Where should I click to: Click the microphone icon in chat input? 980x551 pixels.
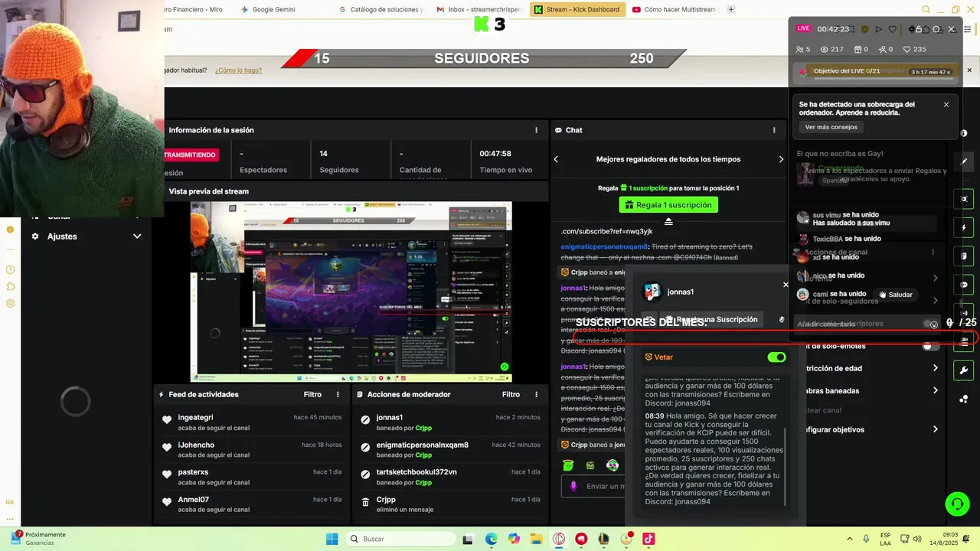tap(573, 486)
